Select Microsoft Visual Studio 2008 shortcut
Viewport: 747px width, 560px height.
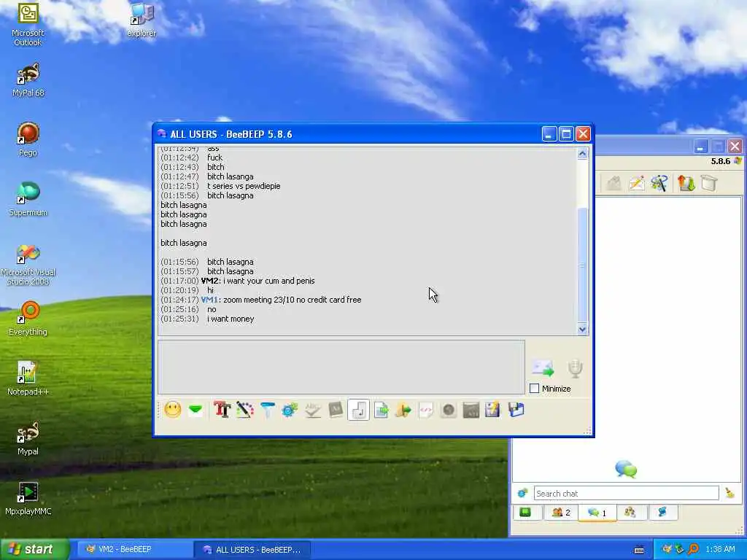(x=28, y=264)
